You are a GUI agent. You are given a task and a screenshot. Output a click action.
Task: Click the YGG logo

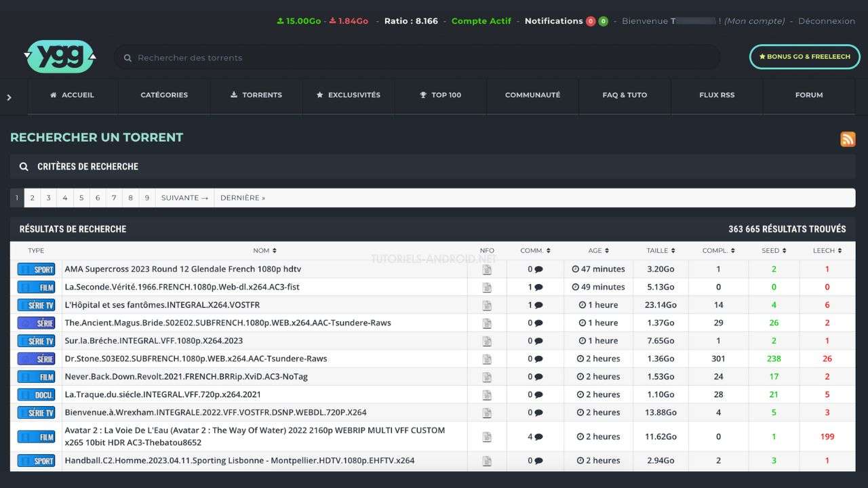pos(60,57)
